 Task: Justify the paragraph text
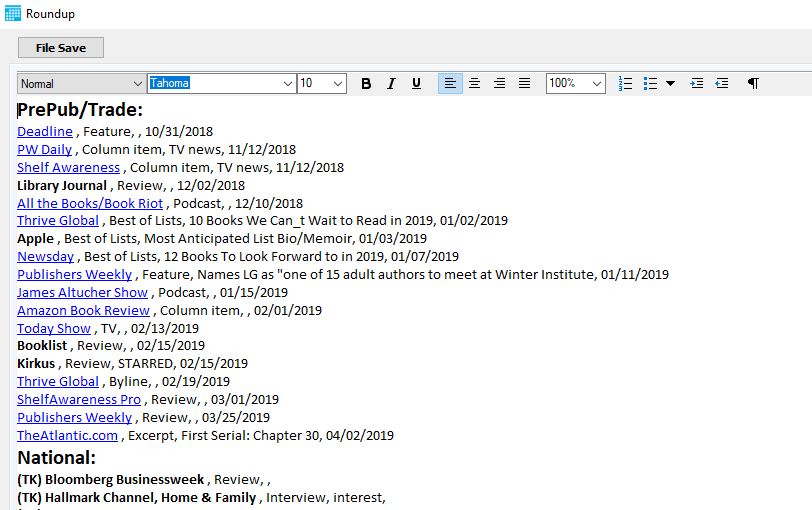pos(524,84)
